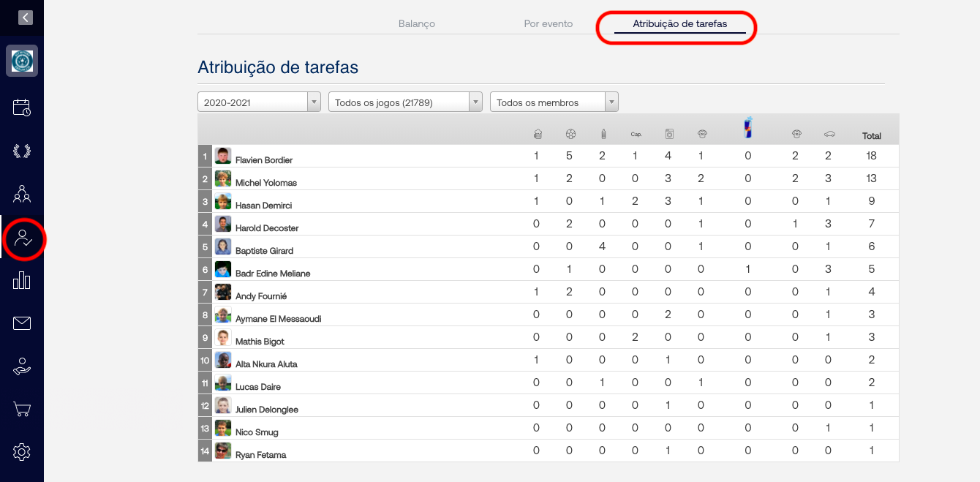Click Michel Yolomas's avatar thumbnail
The image size is (980, 482).
[223, 178]
